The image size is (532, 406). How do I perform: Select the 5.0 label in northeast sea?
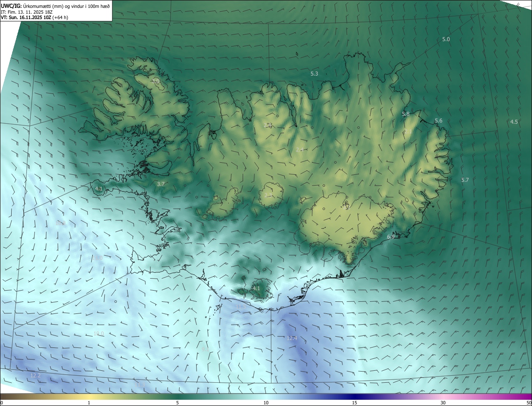(x=446, y=39)
